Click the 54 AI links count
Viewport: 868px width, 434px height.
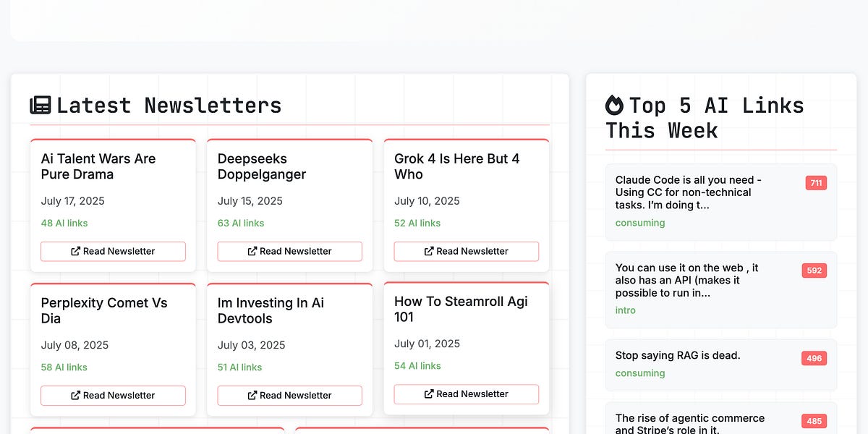pos(417,365)
